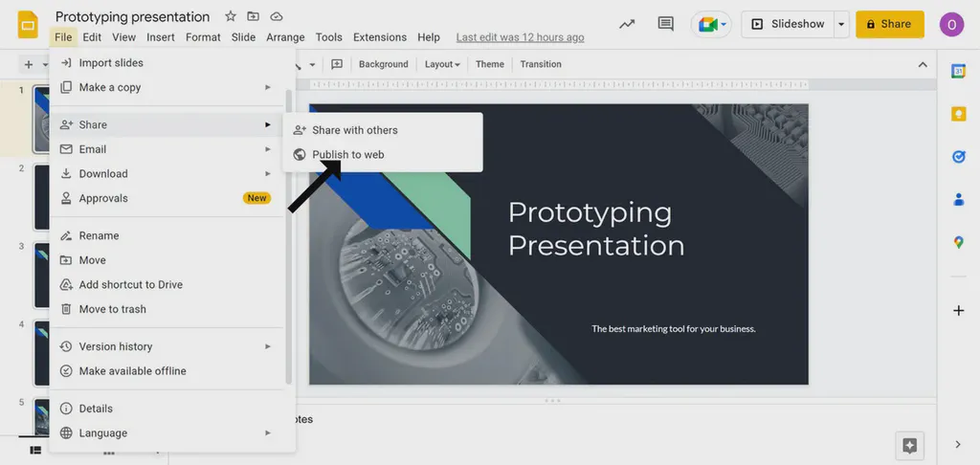Open the Google Keep side panel
The image size is (980, 465).
(958, 114)
